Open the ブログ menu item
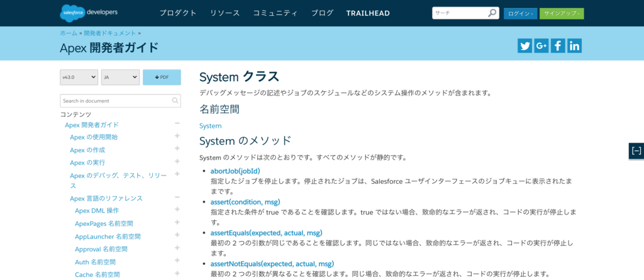644x280 pixels. 322,13
